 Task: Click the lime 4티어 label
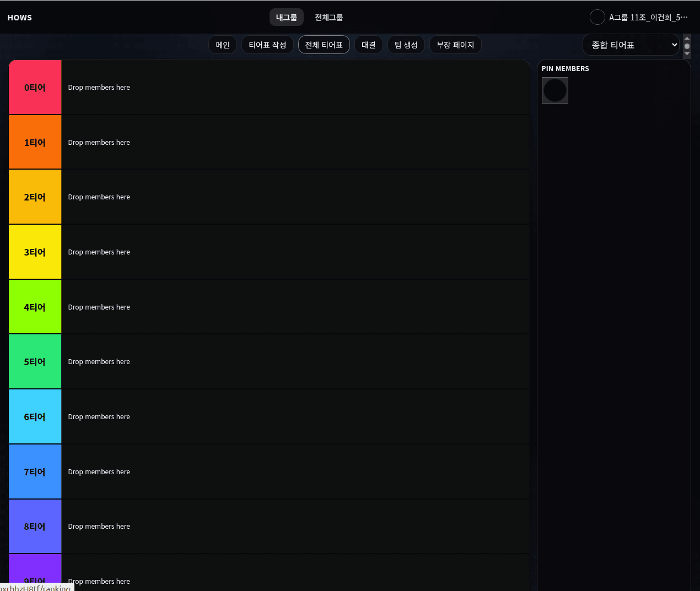(x=35, y=307)
